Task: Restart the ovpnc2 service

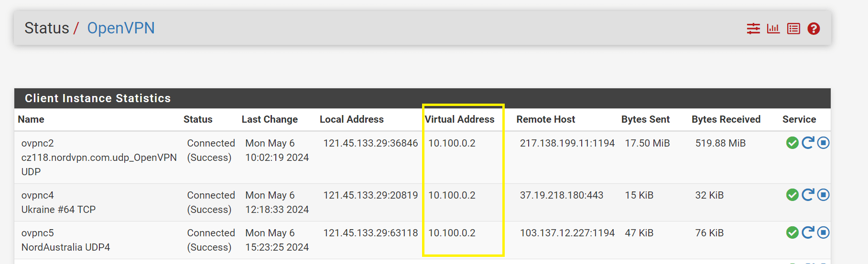Action: [x=808, y=143]
